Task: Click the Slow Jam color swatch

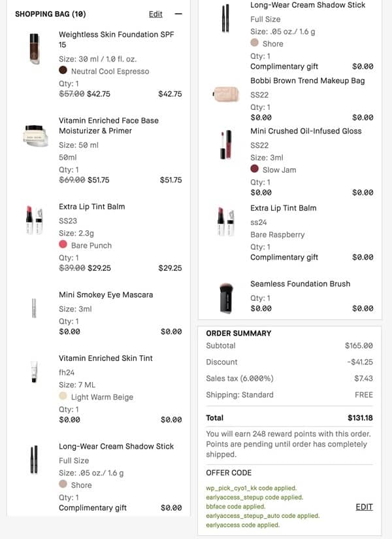Action: [x=255, y=169]
